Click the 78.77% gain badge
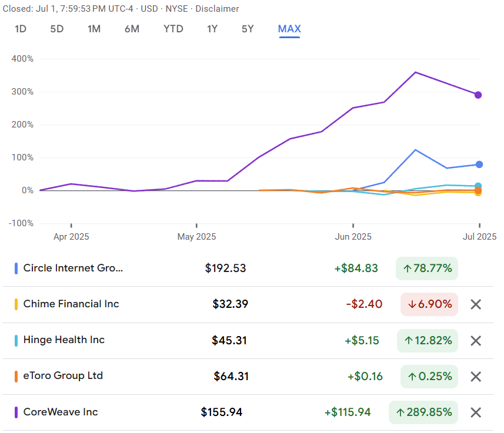 (427, 268)
